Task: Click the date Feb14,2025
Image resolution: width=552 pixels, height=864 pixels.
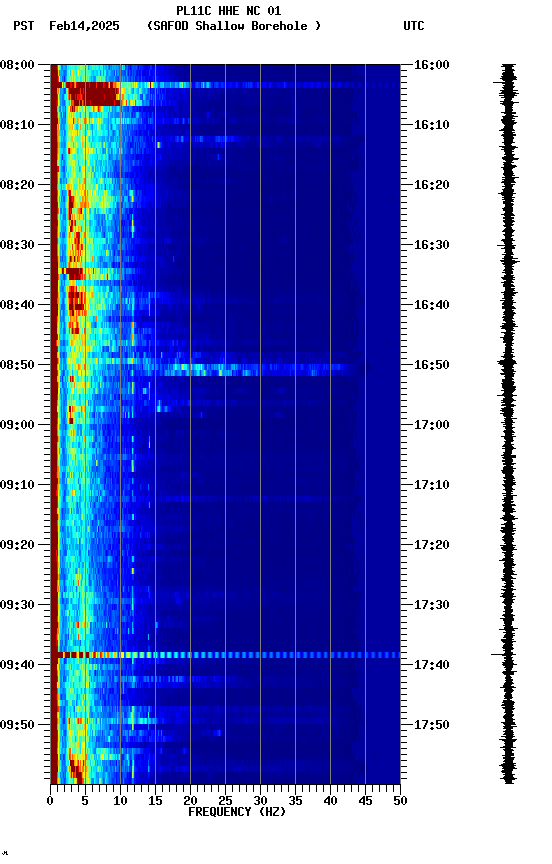Action: [84, 26]
